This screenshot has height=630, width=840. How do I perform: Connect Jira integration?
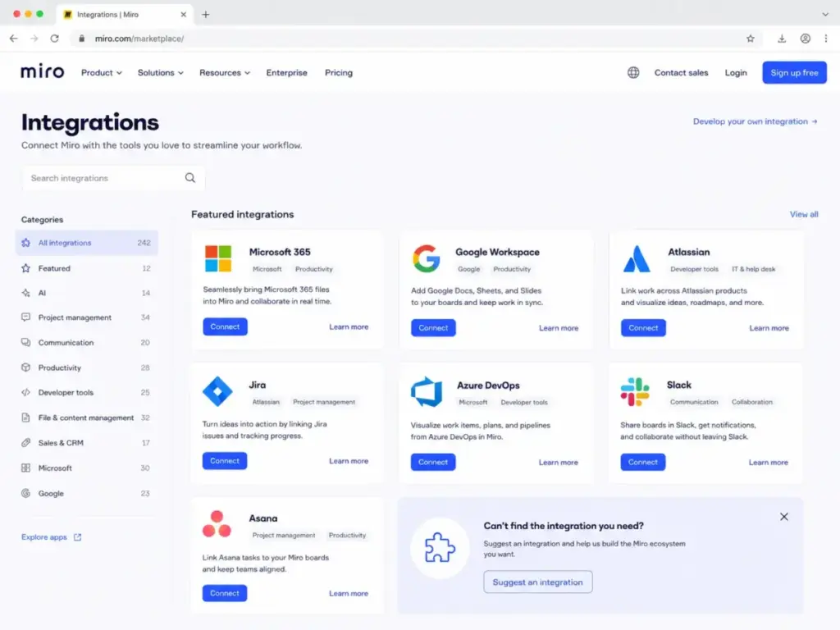pos(225,461)
